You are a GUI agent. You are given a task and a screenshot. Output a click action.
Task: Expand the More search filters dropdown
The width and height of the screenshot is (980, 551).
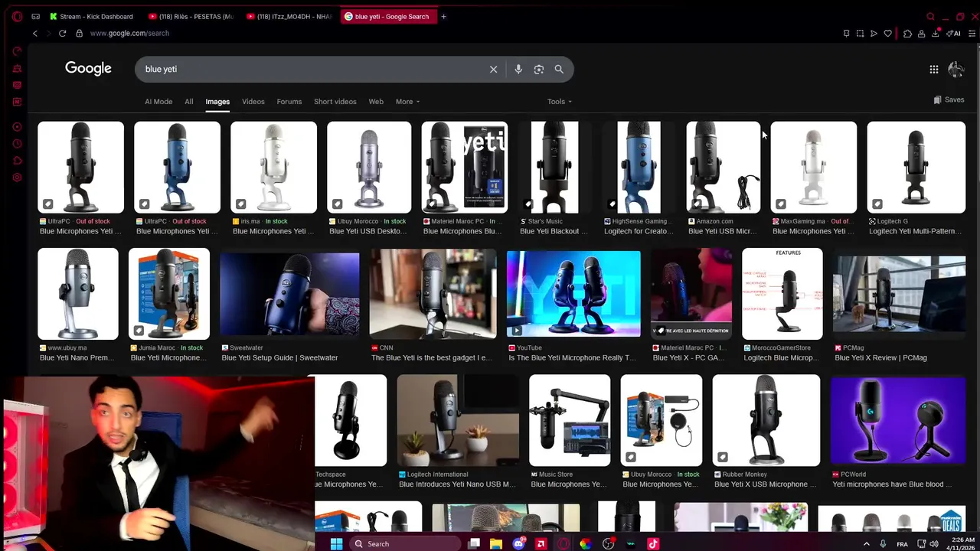(x=407, y=102)
